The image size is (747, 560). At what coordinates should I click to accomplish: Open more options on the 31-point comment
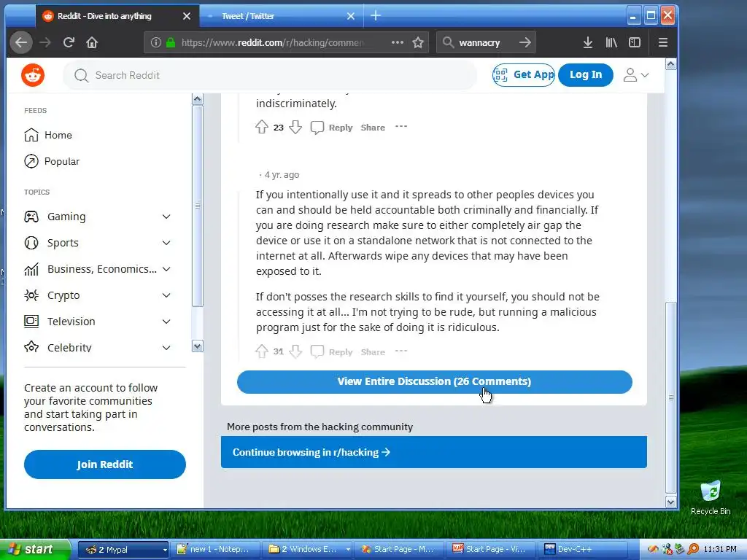(401, 351)
